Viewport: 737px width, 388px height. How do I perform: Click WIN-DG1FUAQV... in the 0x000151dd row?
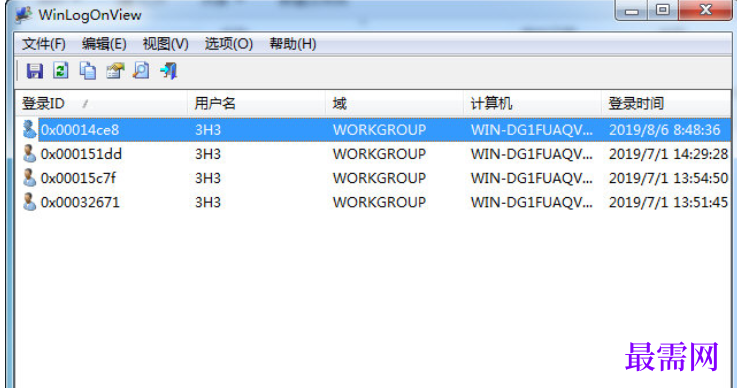pyautogui.click(x=532, y=154)
